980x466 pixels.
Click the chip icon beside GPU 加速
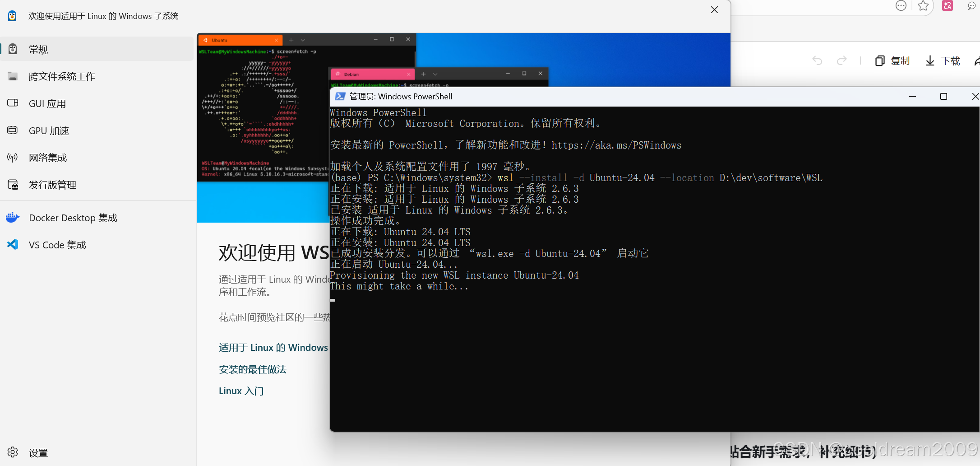pos(13,130)
